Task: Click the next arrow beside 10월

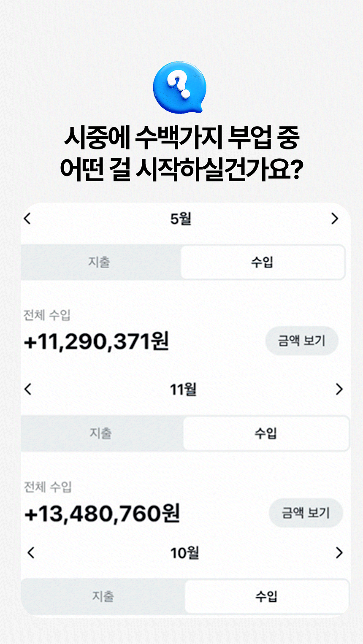Action: 339,553
